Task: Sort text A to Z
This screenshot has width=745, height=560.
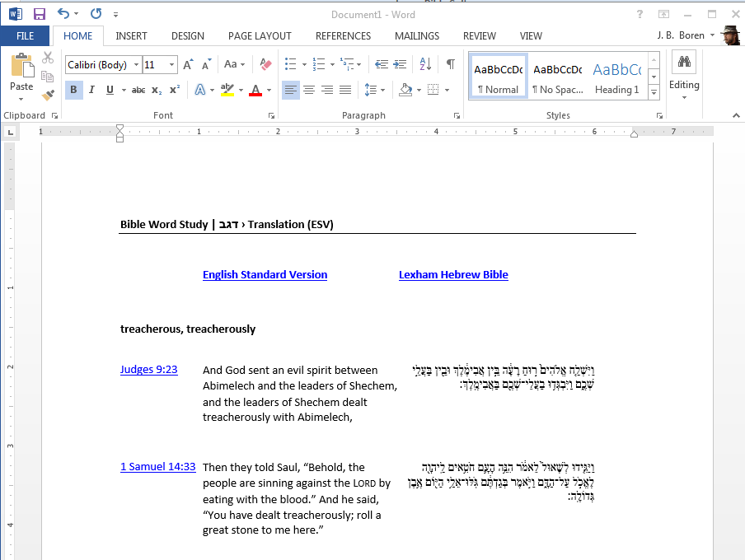Action: [x=425, y=64]
